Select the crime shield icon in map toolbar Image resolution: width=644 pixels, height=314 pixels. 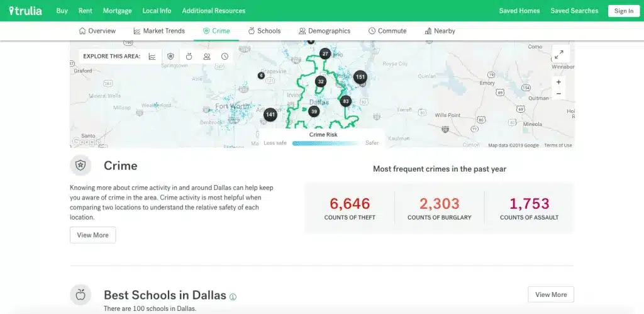click(x=170, y=57)
